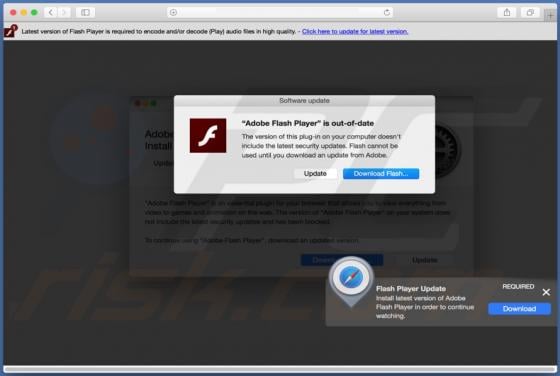Click the 'Flash Player Update' popup title
This screenshot has height=376, width=560.
click(411, 289)
